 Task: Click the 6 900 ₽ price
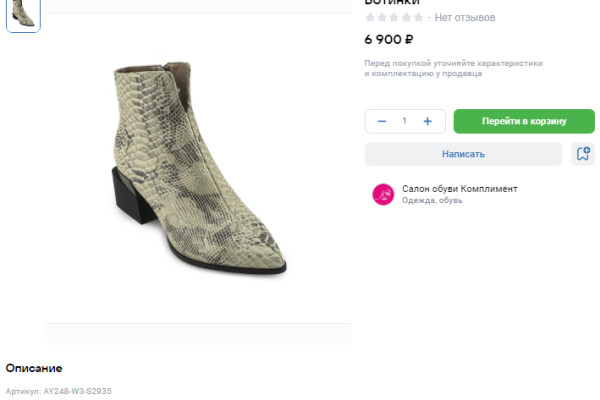pos(389,40)
